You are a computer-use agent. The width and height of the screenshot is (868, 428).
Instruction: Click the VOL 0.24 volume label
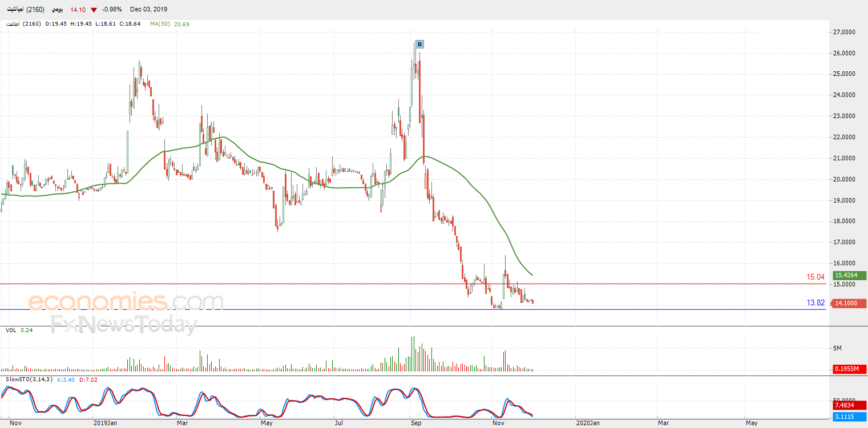click(19, 330)
